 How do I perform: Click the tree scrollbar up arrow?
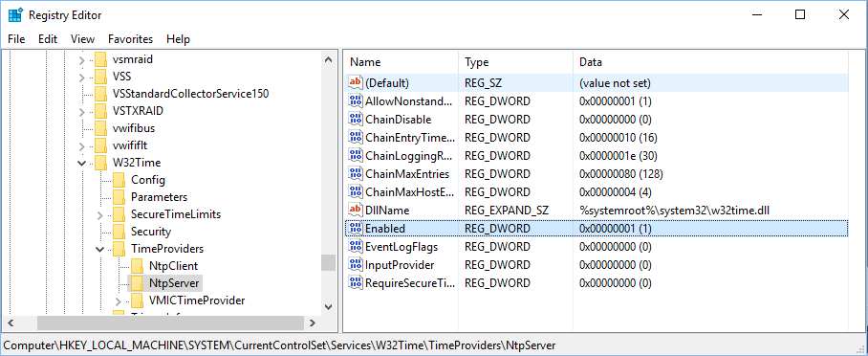(328, 59)
